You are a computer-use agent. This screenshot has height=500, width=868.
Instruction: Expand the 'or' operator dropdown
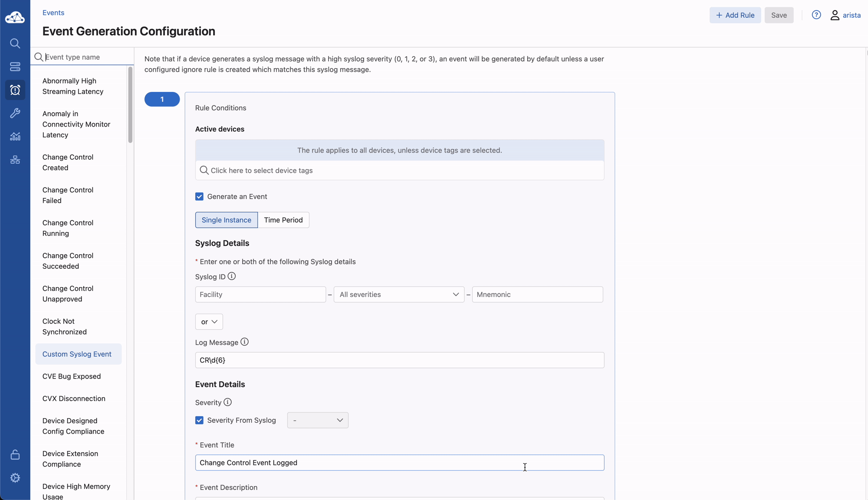209,322
